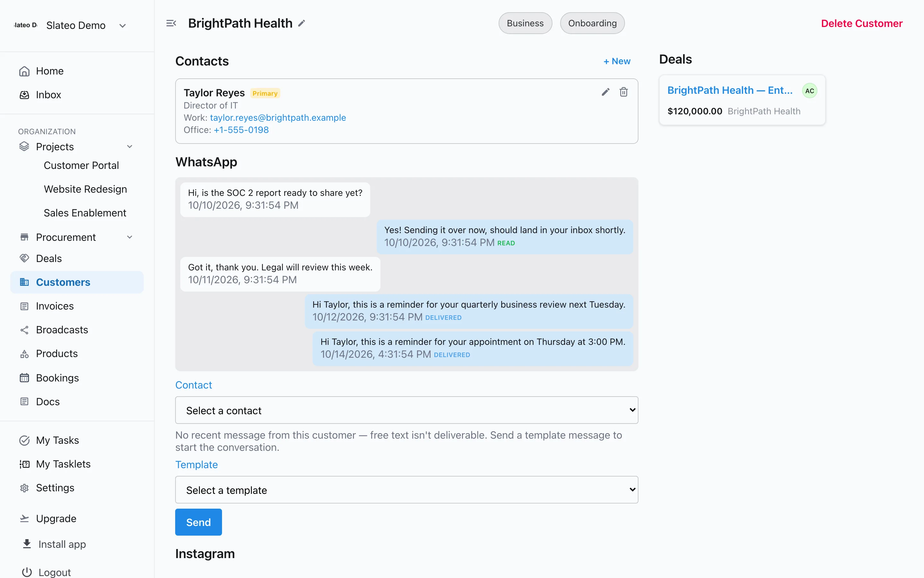Click Delete Customer
The height and width of the screenshot is (578, 924).
tap(862, 23)
